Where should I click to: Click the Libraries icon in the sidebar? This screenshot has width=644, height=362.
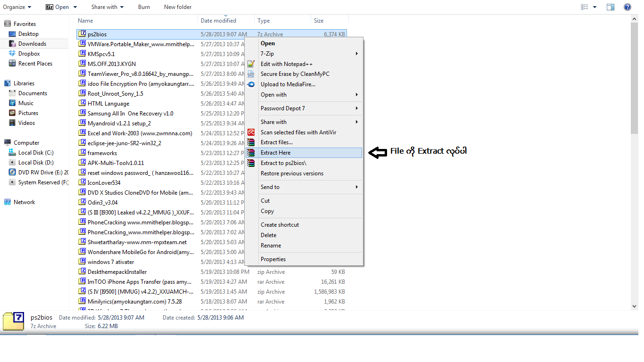click(x=8, y=83)
